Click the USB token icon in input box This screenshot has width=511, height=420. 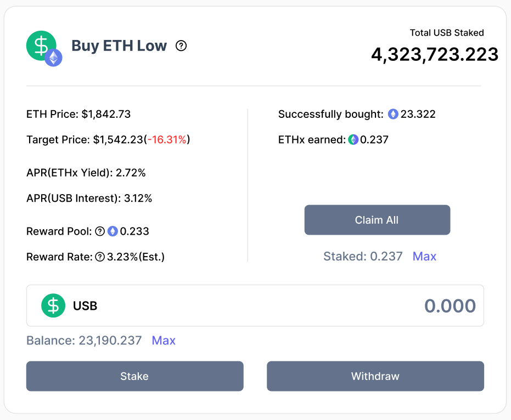pyautogui.click(x=53, y=305)
